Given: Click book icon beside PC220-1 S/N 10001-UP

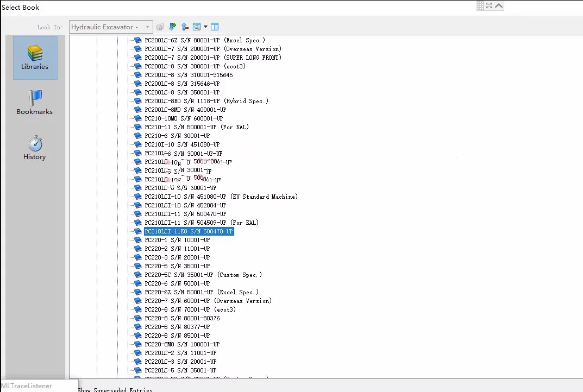Looking at the screenshot, I should (138, 240).
